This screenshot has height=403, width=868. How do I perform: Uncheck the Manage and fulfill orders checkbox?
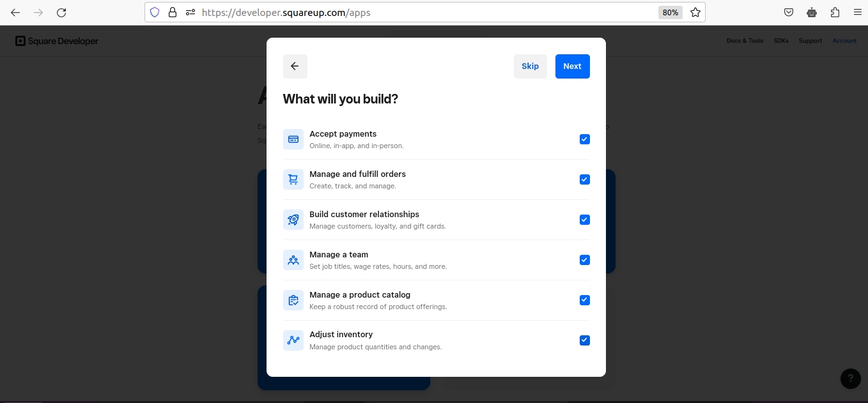tap(584, 179)
